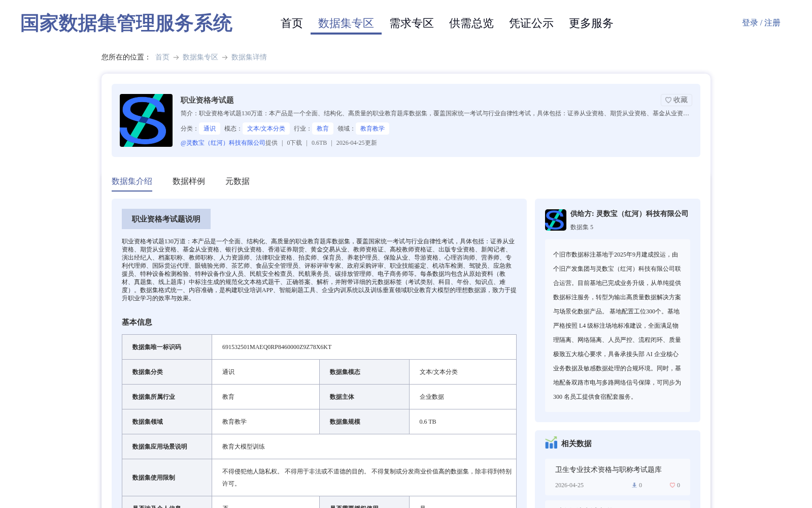
Task: Click the 通识 category tag
Action: click(x=210, y=129)
